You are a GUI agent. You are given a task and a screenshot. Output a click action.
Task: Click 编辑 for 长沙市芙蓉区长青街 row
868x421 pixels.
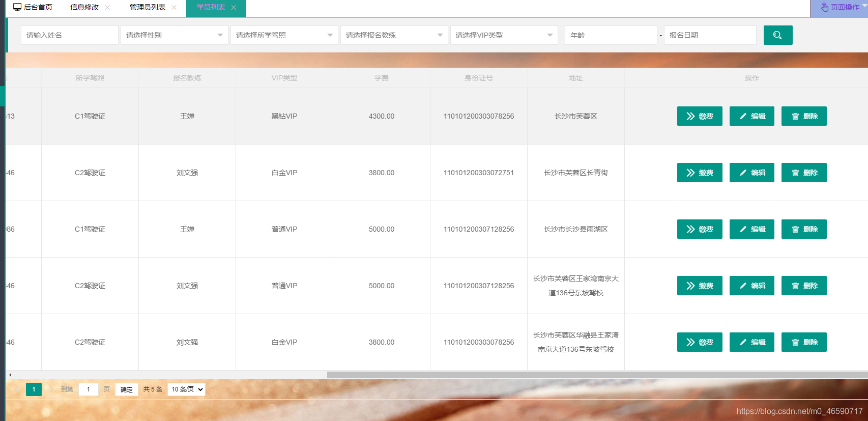click(752, 173)
